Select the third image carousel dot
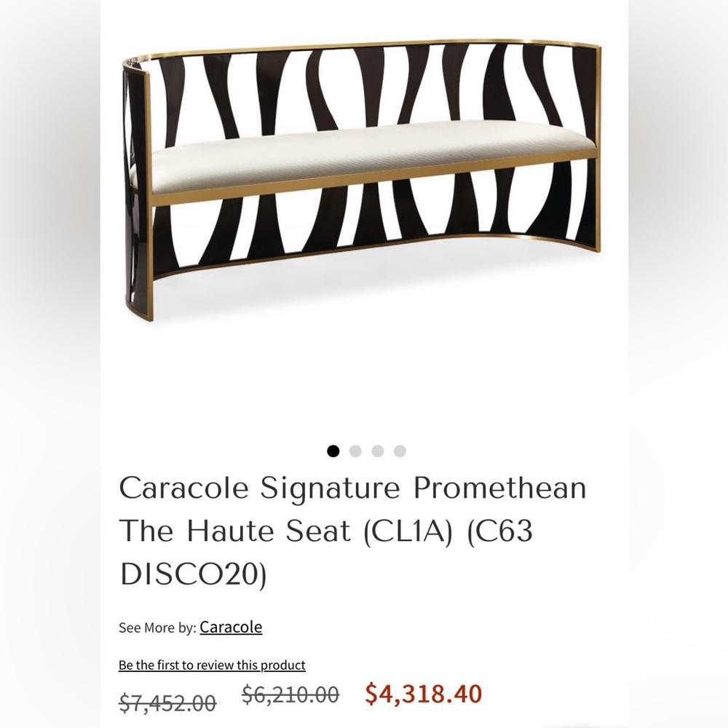The image size is (728, 728). pos(376,451)
